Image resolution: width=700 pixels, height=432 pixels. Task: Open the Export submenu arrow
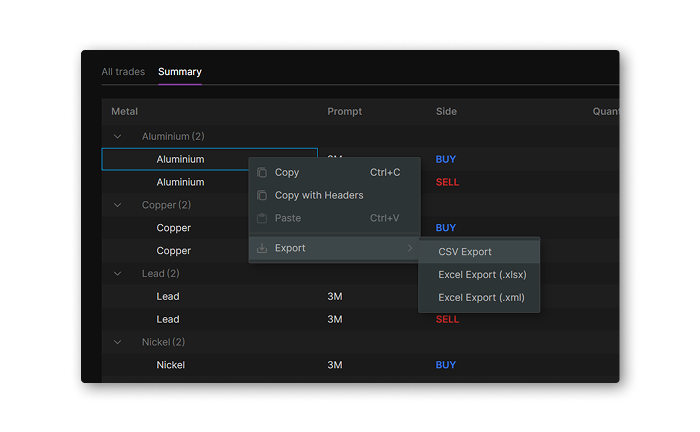(409, 248)
